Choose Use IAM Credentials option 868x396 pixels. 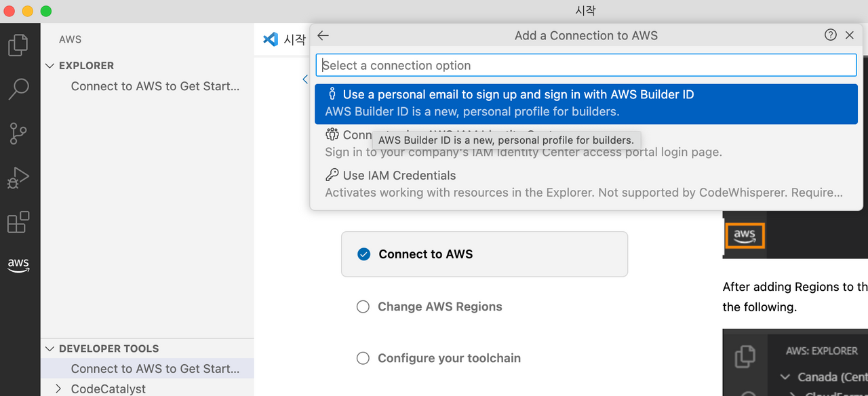(586, 184)
